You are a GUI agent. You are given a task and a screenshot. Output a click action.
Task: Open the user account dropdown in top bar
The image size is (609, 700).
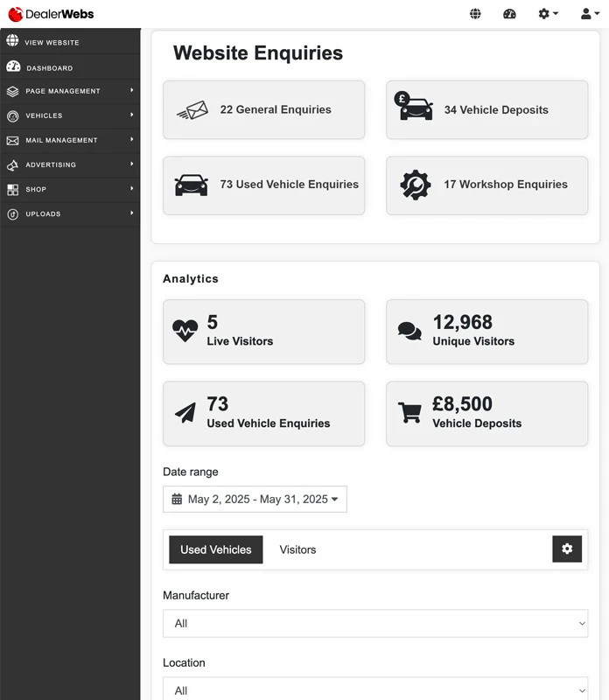590,14
